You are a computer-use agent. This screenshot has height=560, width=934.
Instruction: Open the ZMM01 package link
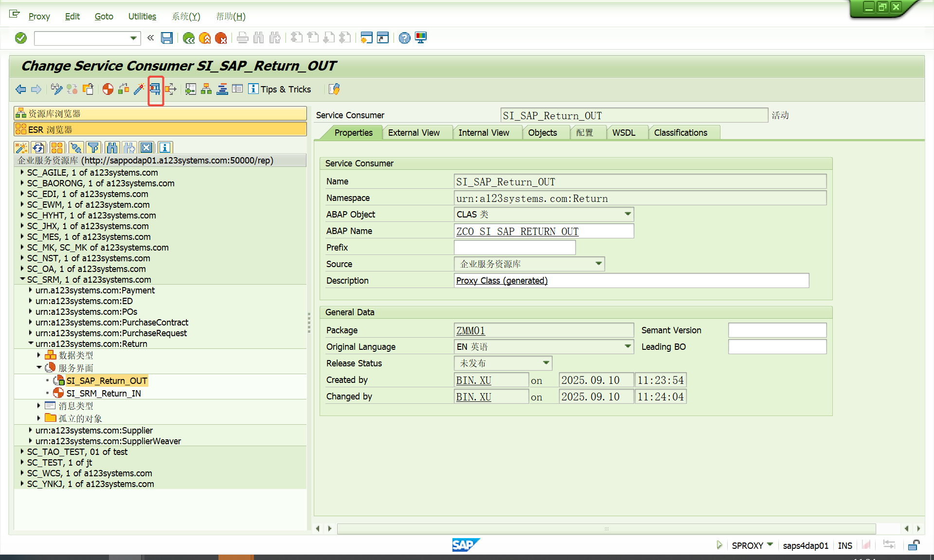pos(470,331)
